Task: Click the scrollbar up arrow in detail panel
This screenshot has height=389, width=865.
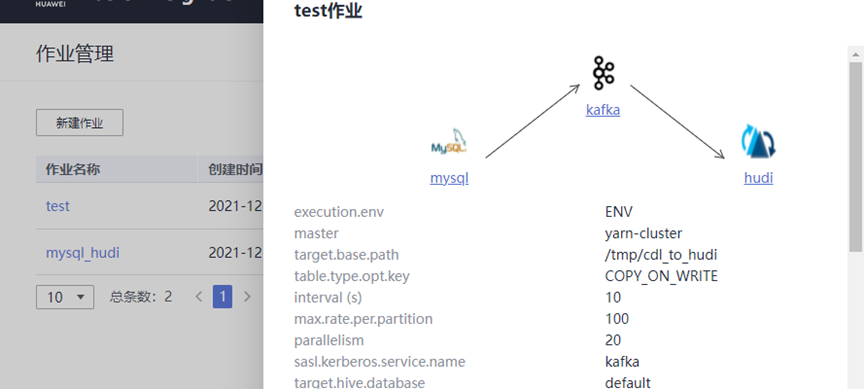Action: 856,54
